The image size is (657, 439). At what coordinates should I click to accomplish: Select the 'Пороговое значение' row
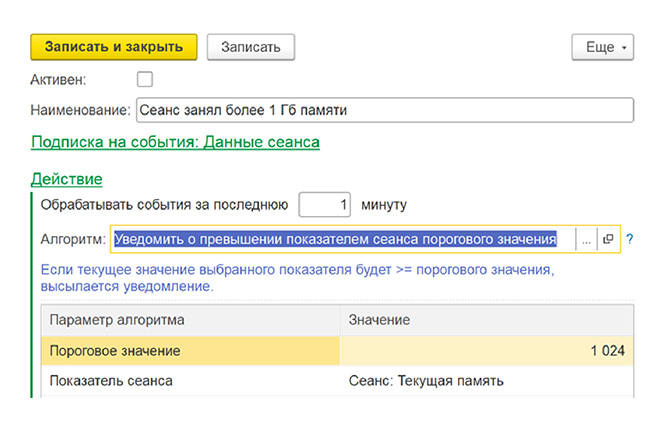337,351
